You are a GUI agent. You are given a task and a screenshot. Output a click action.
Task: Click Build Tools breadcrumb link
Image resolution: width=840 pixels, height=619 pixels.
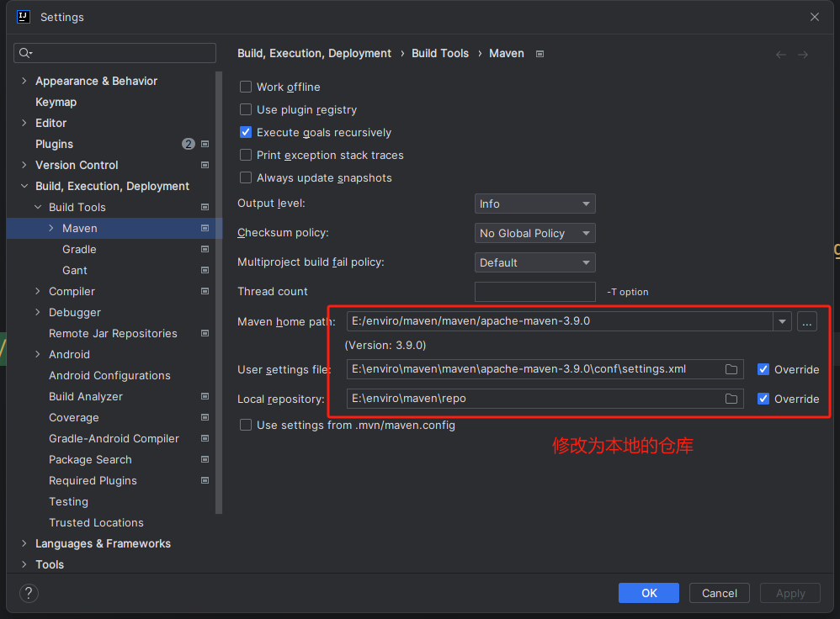point(440,54)
